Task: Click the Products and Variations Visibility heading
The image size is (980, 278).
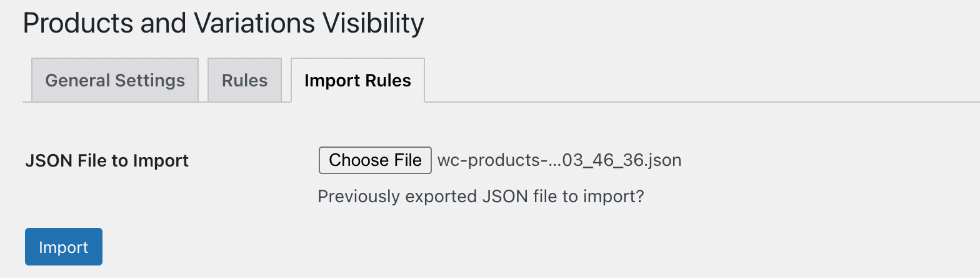Action: pos(223,23)
